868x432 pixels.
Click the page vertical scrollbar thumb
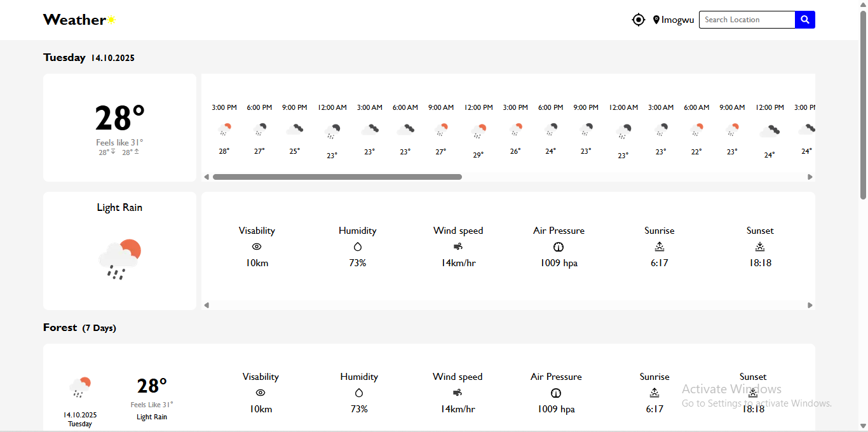(x=863, y=105)
